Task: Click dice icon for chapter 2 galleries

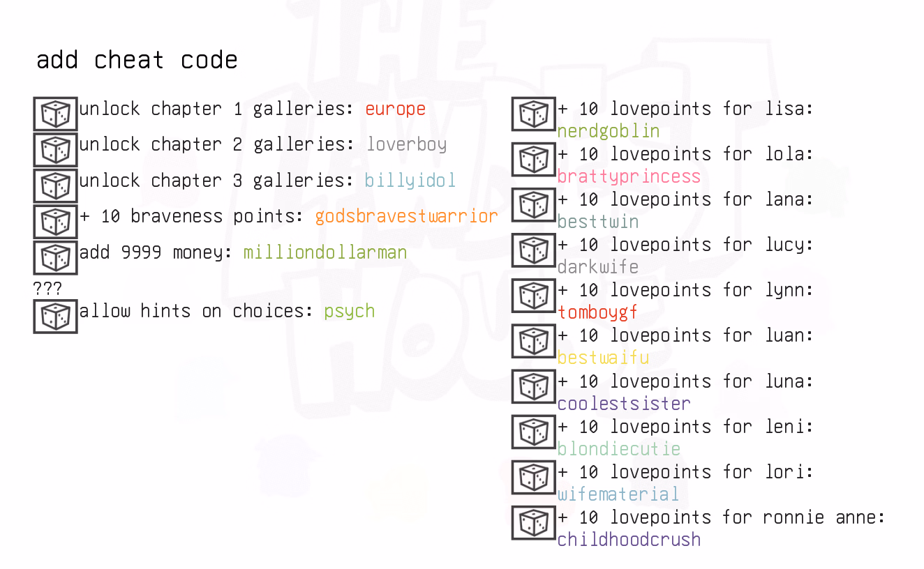Action: tap(55, 150)
